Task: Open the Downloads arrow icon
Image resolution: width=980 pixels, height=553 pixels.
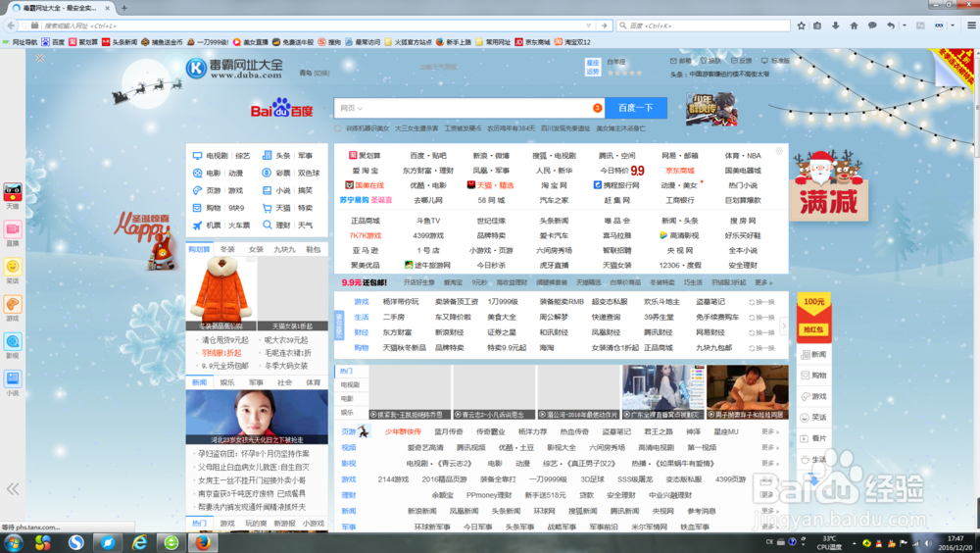Action: 836,25
